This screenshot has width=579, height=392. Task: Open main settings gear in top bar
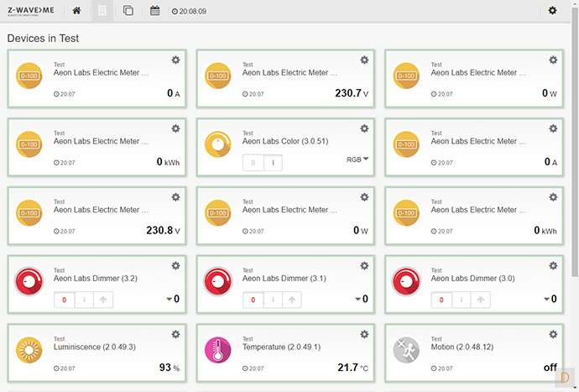coord(552,11)
